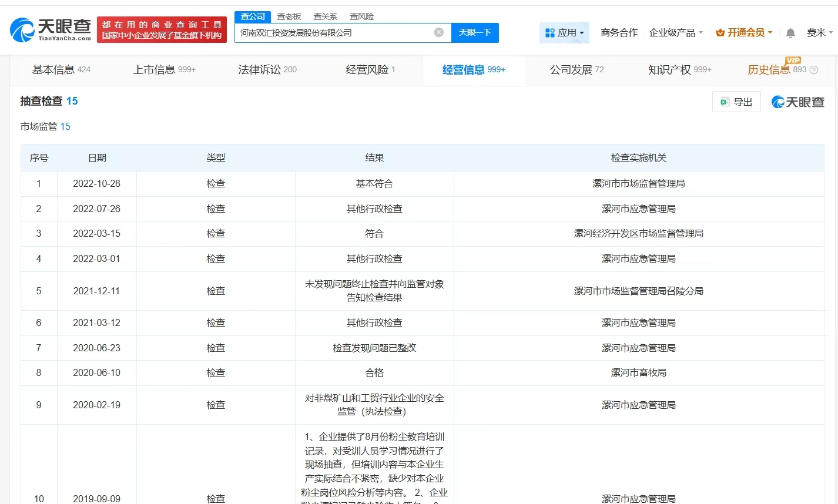
Task: Click 漯河经济开发区市场监督管理局 cell
Action: point(639,234)
